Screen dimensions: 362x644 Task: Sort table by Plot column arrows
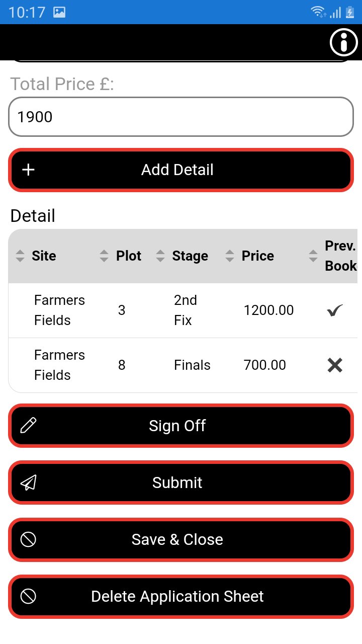click(x=104, y=256)
